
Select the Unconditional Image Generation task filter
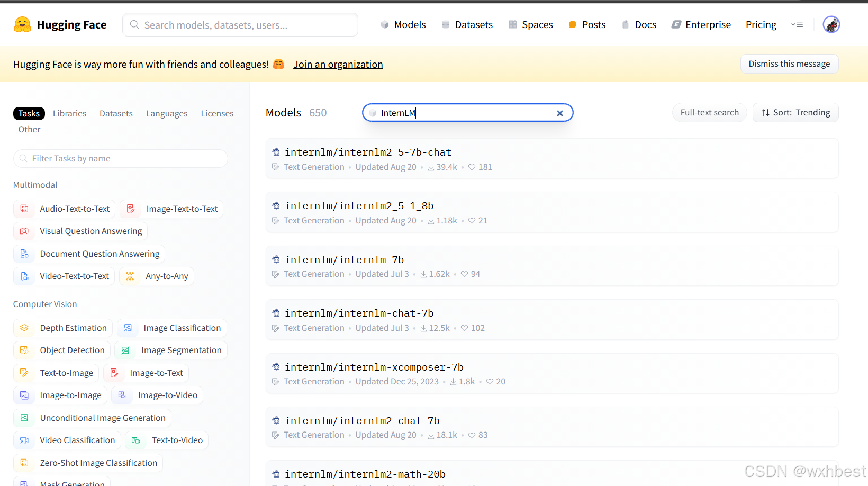coord(92,418)
